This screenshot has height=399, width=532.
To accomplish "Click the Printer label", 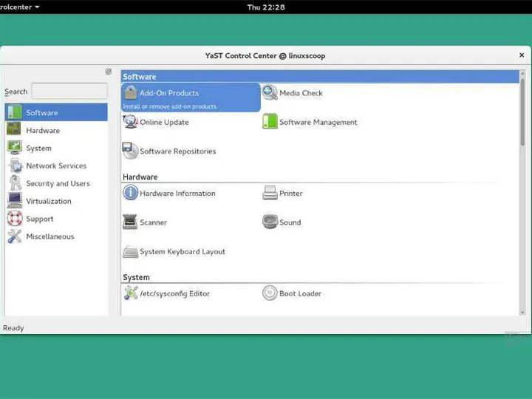I will coord(291,194).
